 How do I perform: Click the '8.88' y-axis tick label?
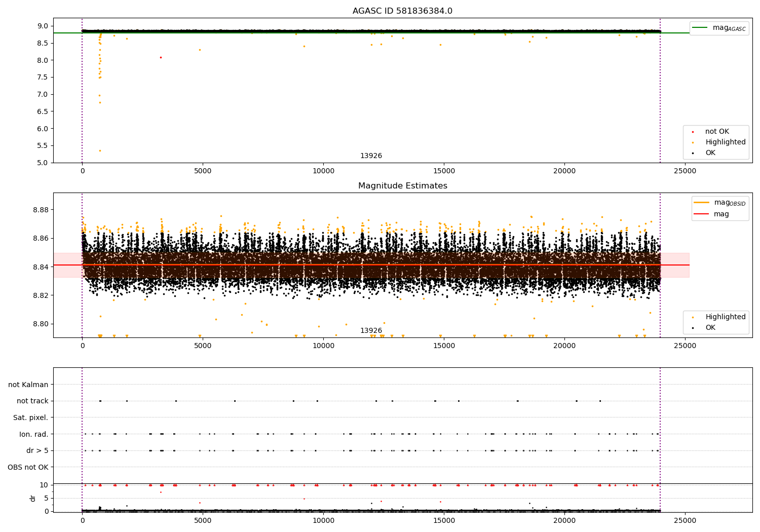pos(41,210)
